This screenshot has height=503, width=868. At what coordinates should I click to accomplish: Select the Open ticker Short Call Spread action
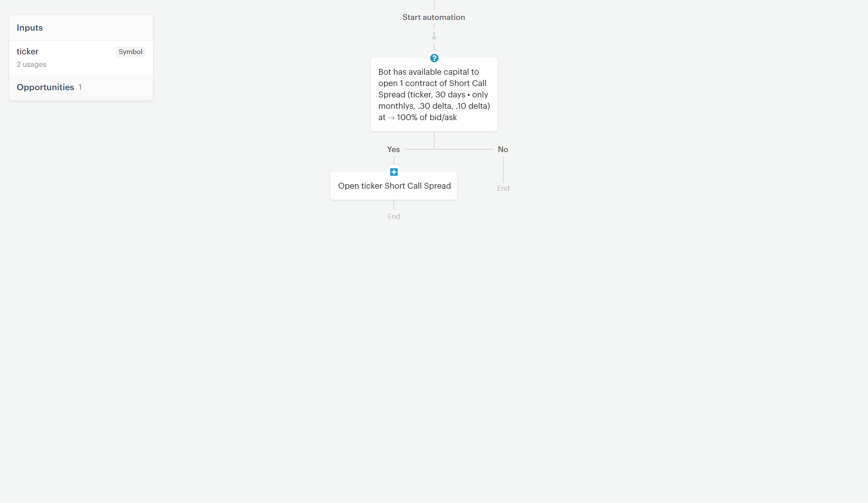(x=394, y=186)
